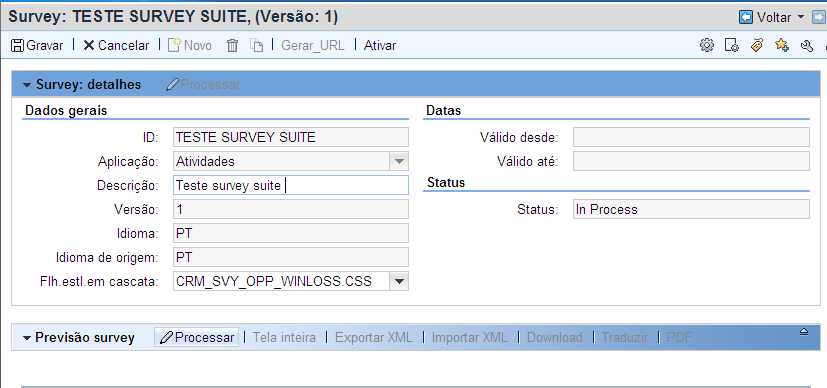Click the Tela inteira option
The height and width of the screenshot is (388, 827).
[284, 337]
